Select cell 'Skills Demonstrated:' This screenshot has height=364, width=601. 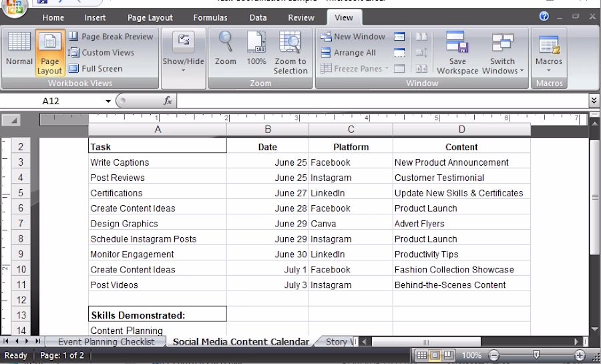158,315
